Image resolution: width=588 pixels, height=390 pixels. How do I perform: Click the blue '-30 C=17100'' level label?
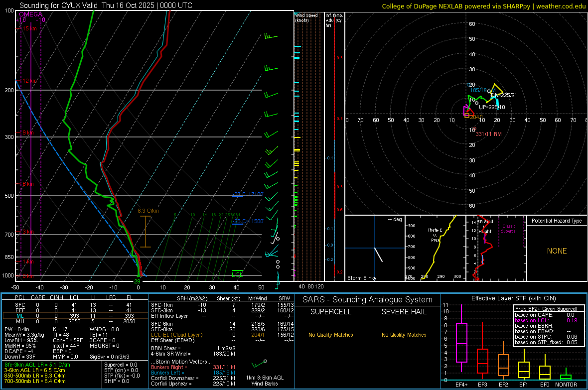click(248, 194)
